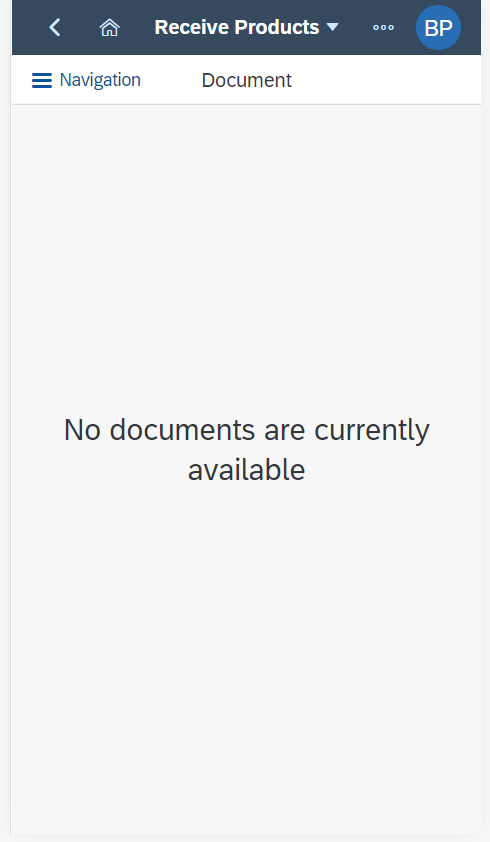Go back using the header back arrow
This screenshot has width=490, height=842.
(x=55, y=27)
